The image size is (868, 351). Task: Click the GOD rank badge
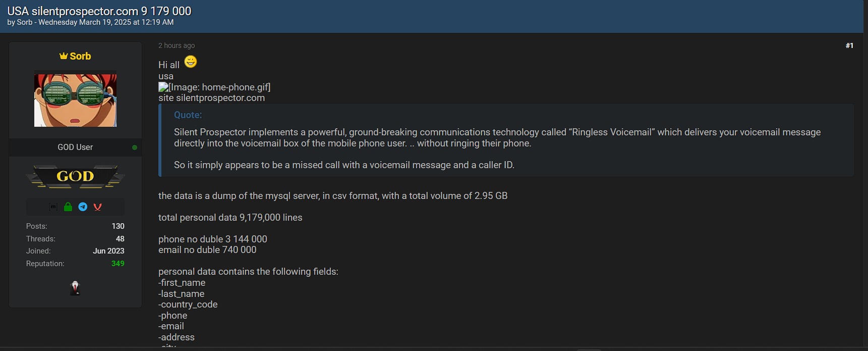75,176
